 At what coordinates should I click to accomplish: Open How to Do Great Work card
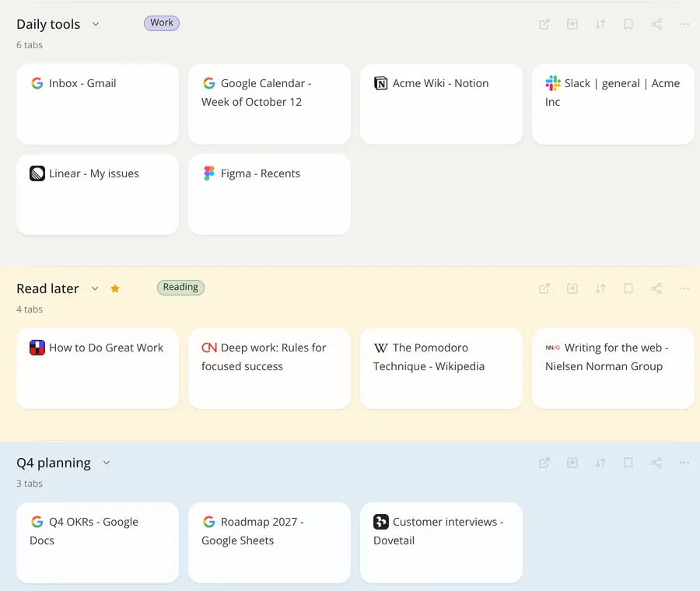point(98,369)
